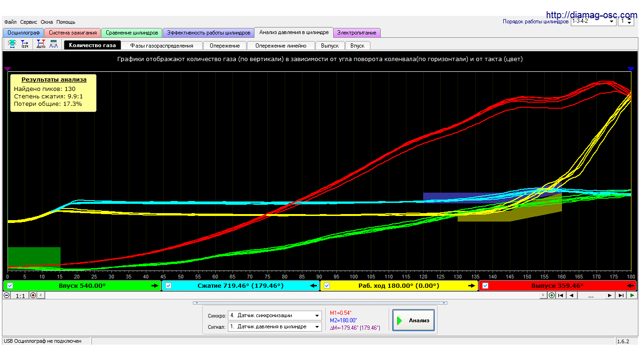Step forward one frame with right arrow
644x347 pixels.
click(610, 295)
